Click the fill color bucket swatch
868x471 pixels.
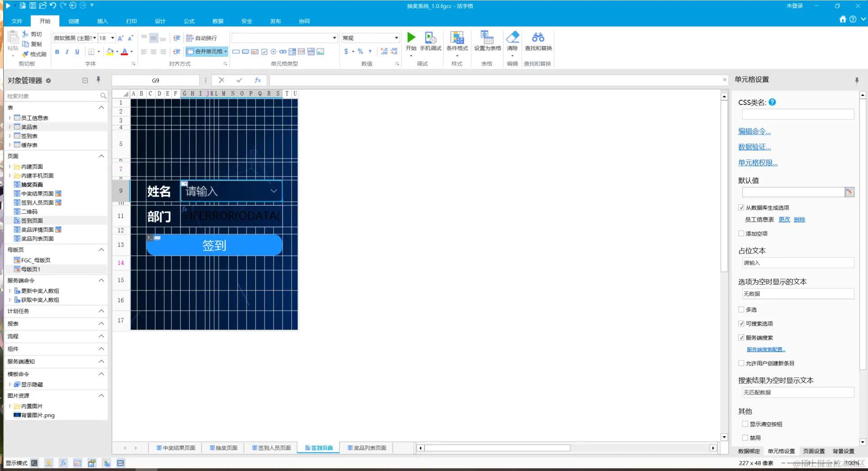109,52
